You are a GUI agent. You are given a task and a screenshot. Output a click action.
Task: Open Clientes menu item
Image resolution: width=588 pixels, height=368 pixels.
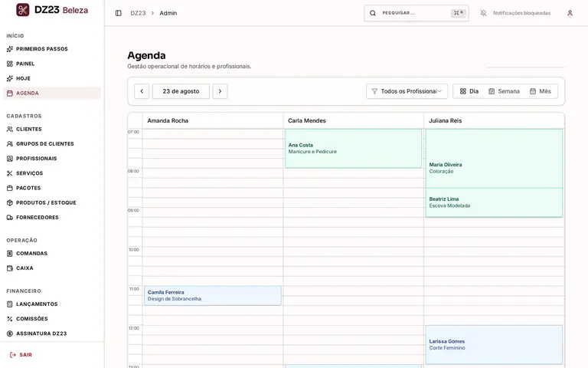[52, 129]
